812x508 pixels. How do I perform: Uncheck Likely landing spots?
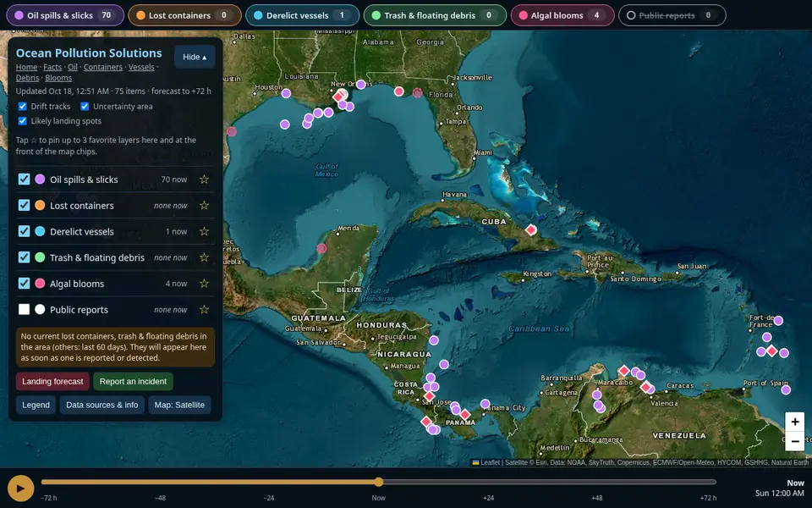point(22,121)
